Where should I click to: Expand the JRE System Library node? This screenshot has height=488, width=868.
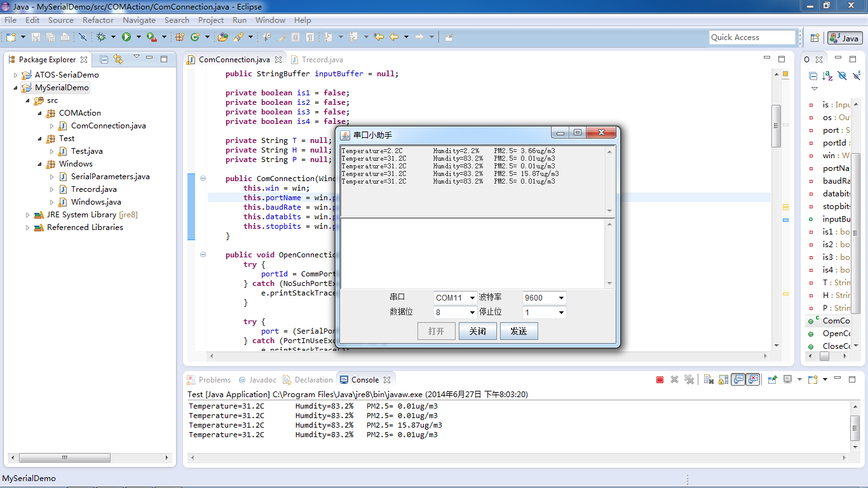coord(28,215)
